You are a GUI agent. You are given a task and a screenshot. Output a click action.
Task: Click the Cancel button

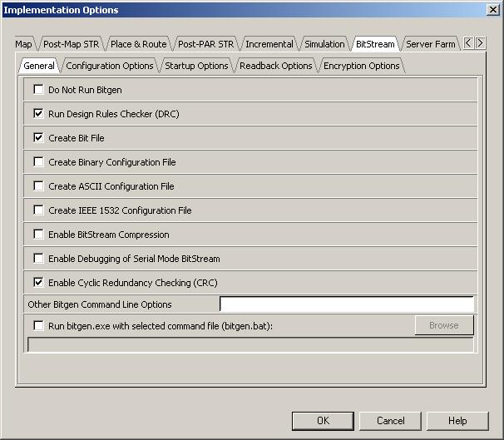pyautogui.click(x=390, y=421)
